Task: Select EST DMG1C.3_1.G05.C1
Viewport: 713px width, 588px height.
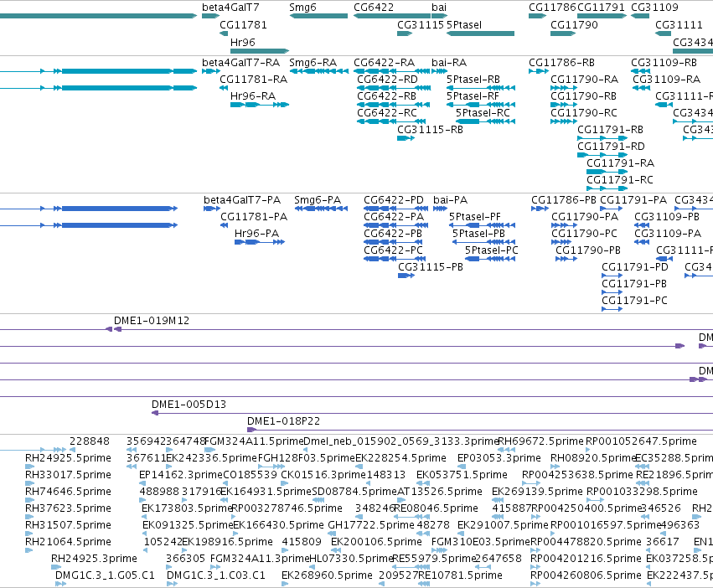Action: click(105, 575)
